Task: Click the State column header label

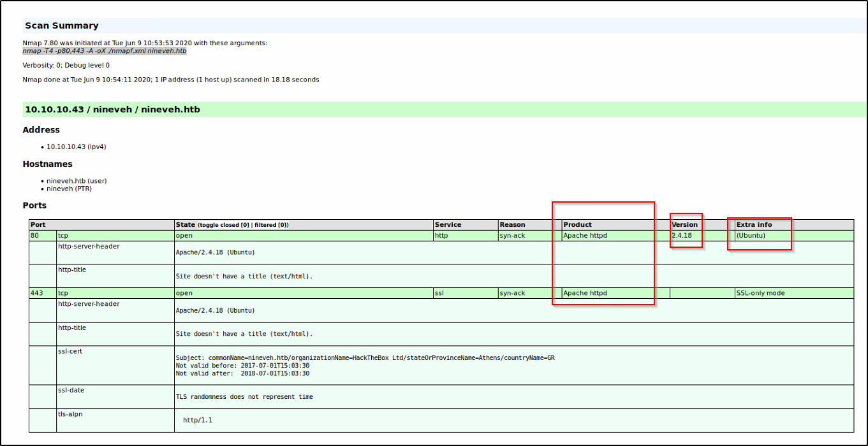Action: click(x=186, y=225)
